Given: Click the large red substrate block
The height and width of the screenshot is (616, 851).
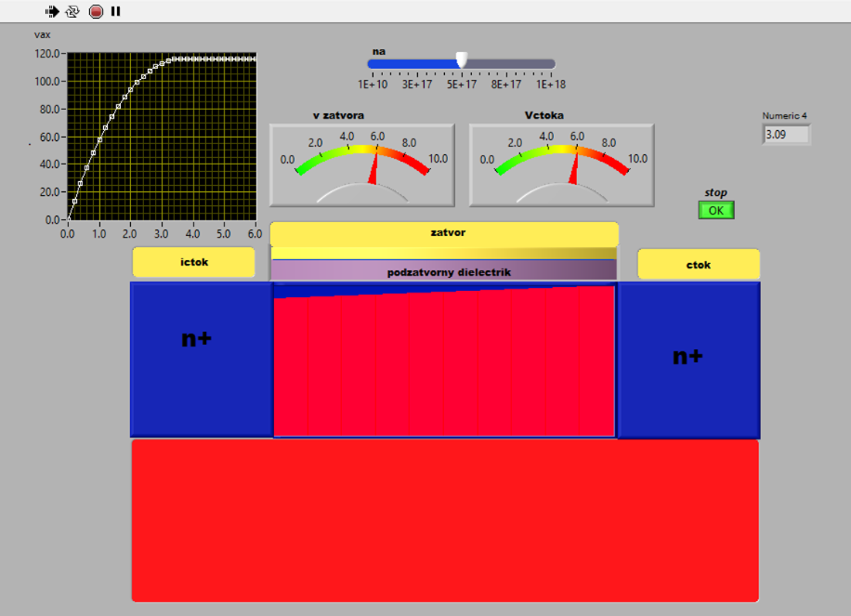Looking at the screenshot, I should (445, 520).
